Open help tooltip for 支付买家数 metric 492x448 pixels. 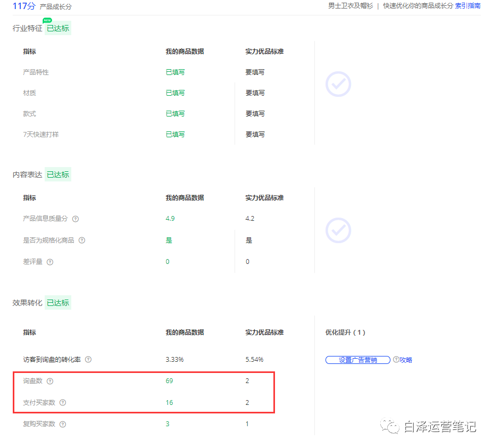[x=63, y=403]
